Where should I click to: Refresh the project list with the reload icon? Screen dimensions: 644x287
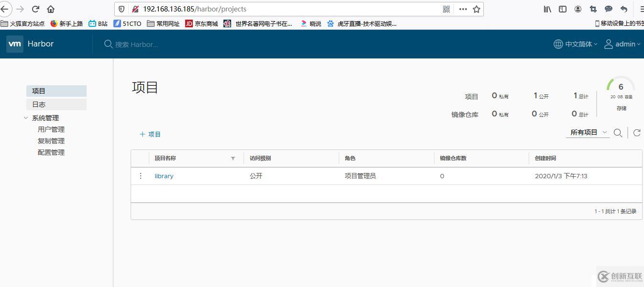(637, 133)
